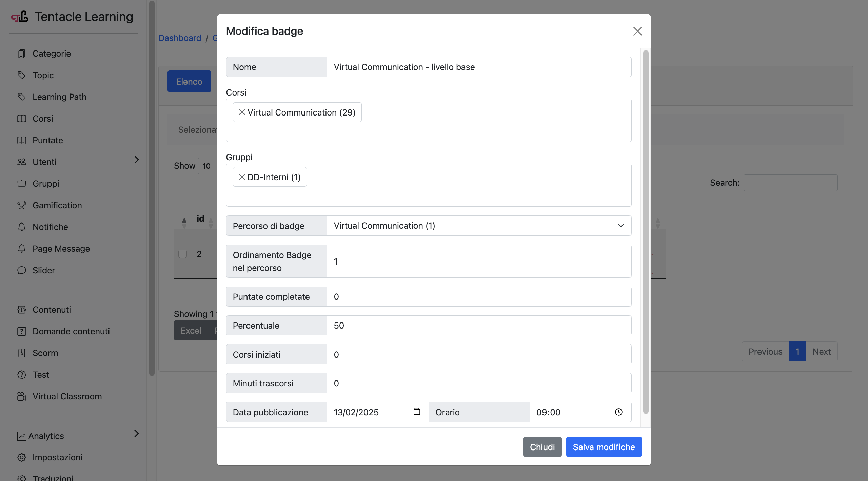This screenshot has width=868, height=481.
Task: Click the Notifiche bell icon in sidebar
Action: click(x=22, y=227)
